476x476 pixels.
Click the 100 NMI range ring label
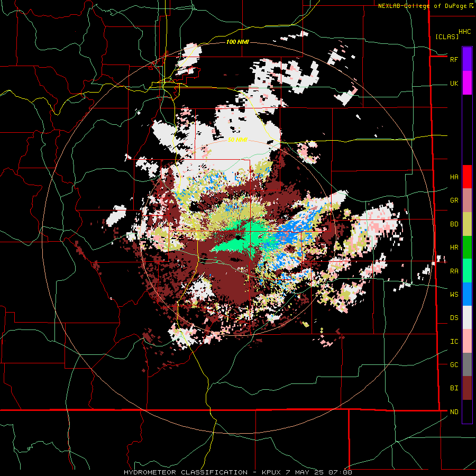coord(237,42)
